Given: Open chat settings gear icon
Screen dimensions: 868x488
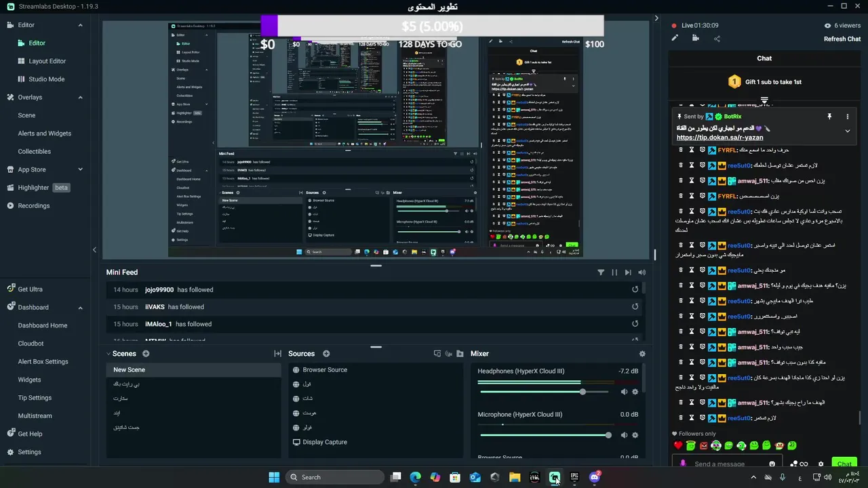Looking at the screenshot, I should (821, 464).
